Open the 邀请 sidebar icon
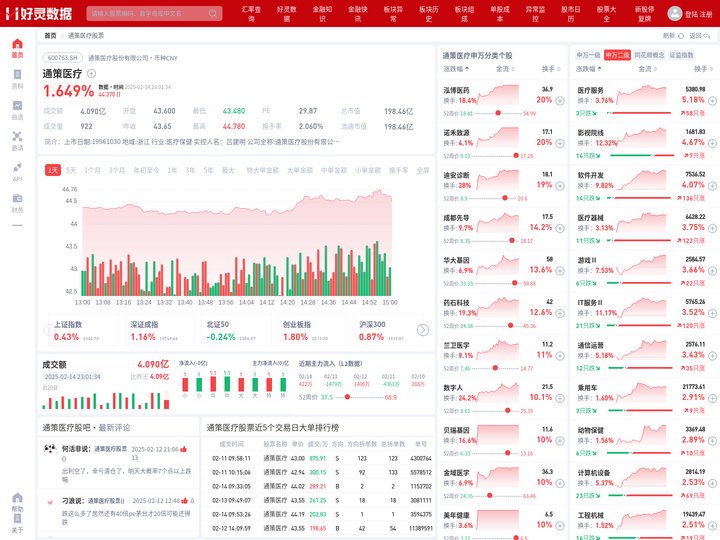 click(17, 136)
